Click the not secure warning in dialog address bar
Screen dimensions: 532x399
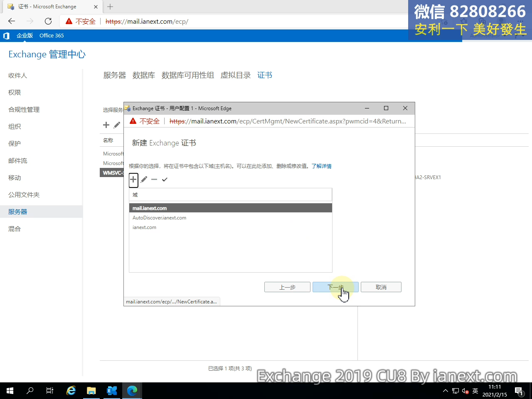pos(145,121)
